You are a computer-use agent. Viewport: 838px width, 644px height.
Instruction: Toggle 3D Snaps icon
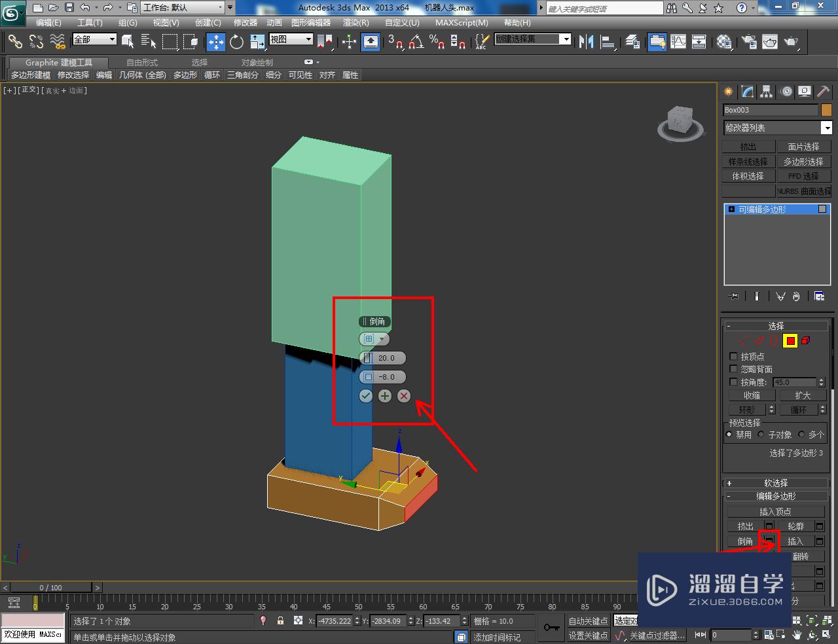[395, 42]
